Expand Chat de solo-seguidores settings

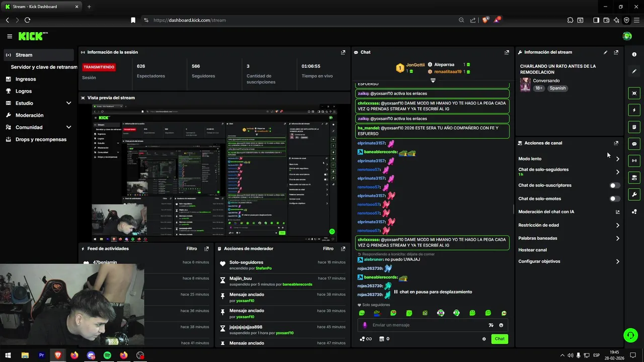[x=617, y=172]
